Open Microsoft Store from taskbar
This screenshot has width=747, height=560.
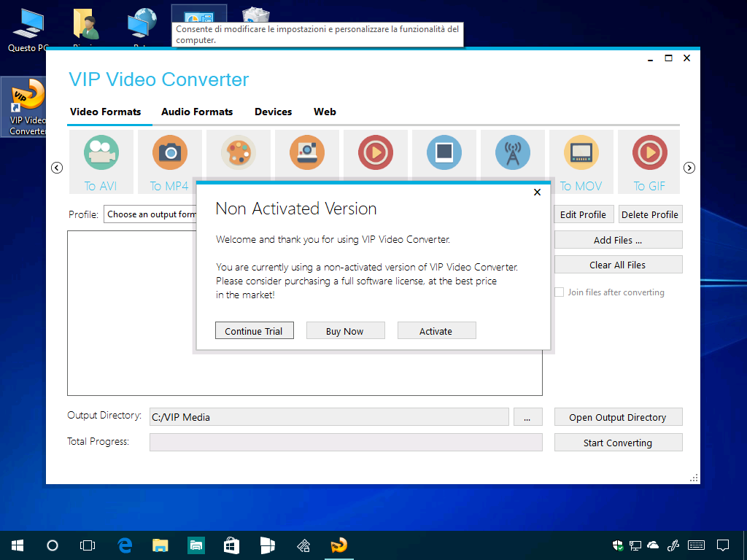click(231, 545)
